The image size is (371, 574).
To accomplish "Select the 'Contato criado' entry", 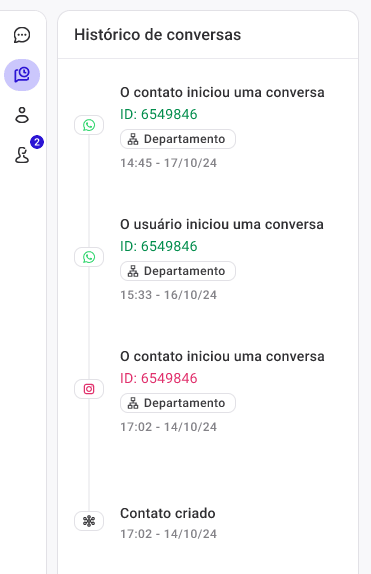I will pos(168,513).
